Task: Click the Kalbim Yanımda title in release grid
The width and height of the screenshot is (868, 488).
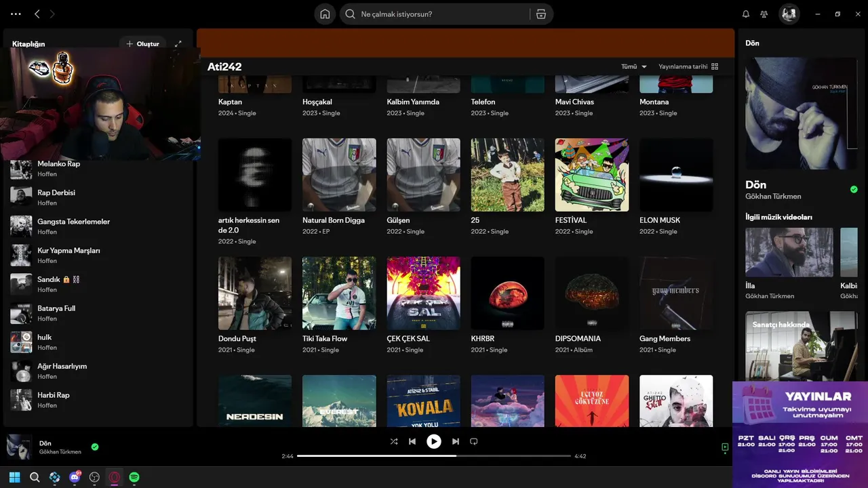Action: pos(413,102)
